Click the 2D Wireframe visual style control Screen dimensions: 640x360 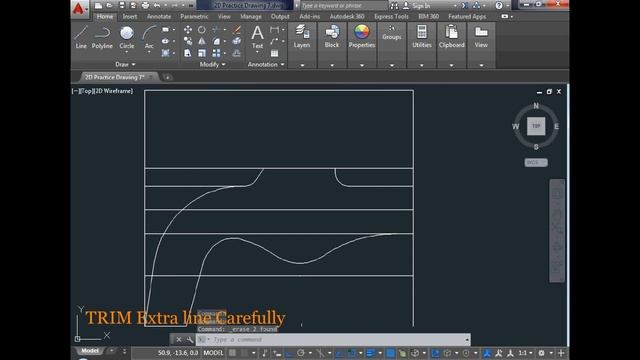pyautogui.click(x=114, y=91)
